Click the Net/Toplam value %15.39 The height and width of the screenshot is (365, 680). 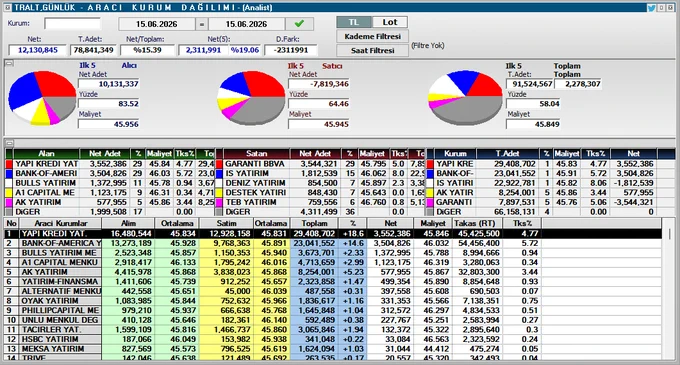147,50
